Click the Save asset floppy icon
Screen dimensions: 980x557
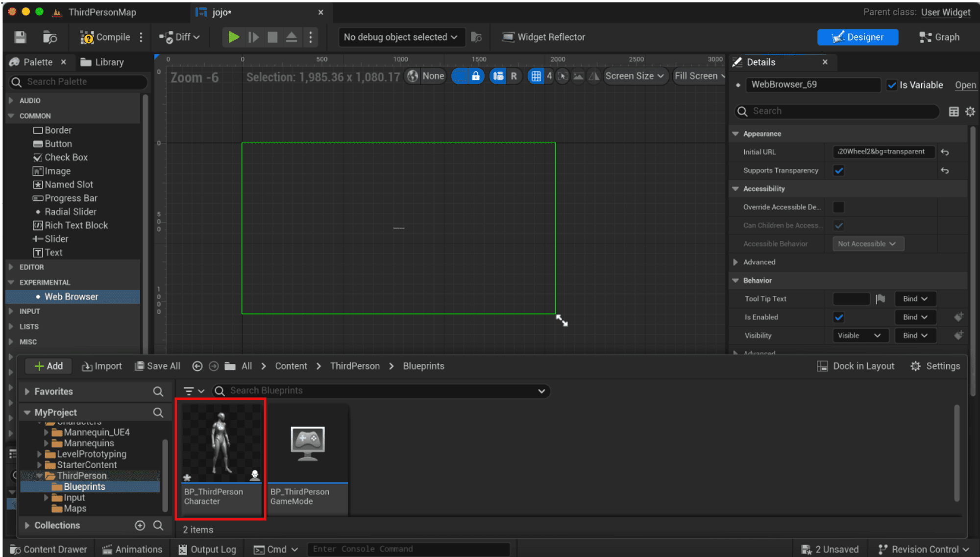click(x=20, y=37)
